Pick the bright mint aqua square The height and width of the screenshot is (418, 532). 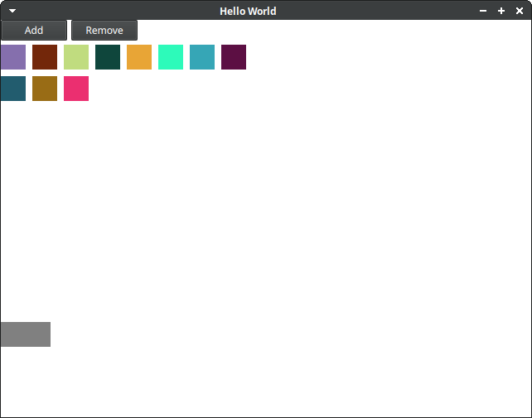pyautogui.click(x=171, y=57)
